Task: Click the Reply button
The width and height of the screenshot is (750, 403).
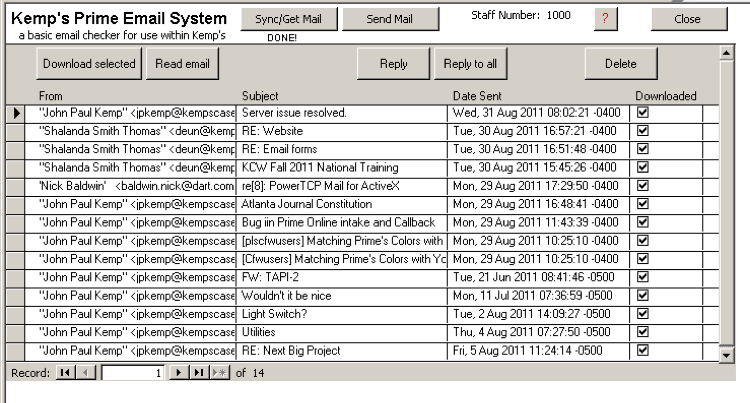Action: (394, 64)
